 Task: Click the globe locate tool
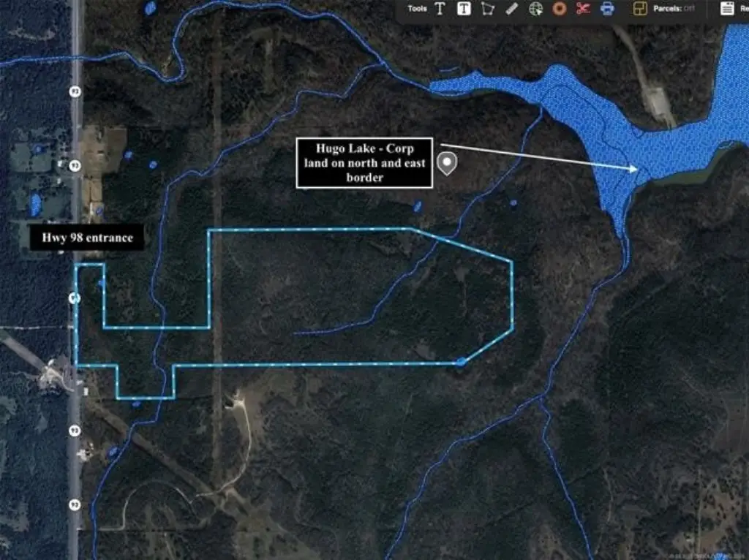click(x=536, y=9)
